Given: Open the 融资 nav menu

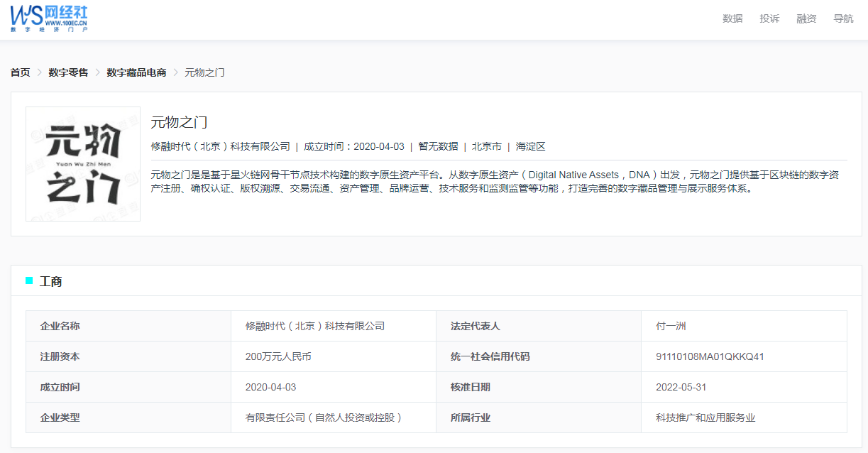Looking at the screenshot, I should [x=806, y=18].
